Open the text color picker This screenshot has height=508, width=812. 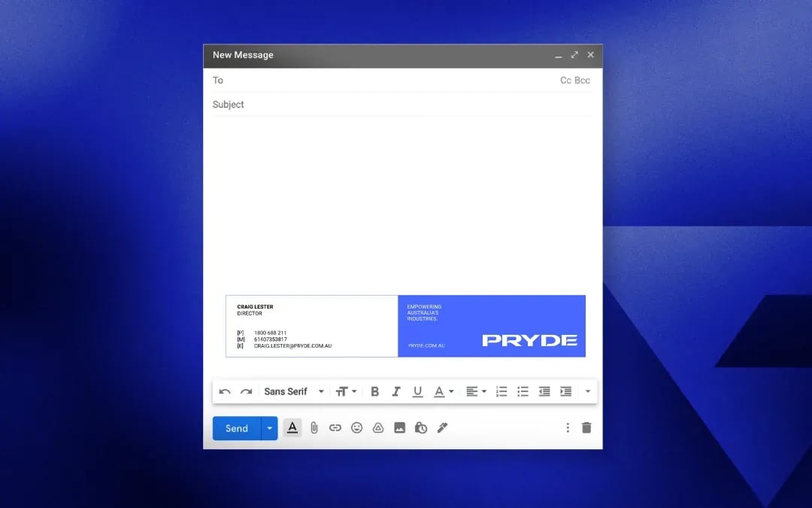pos(444,391)
